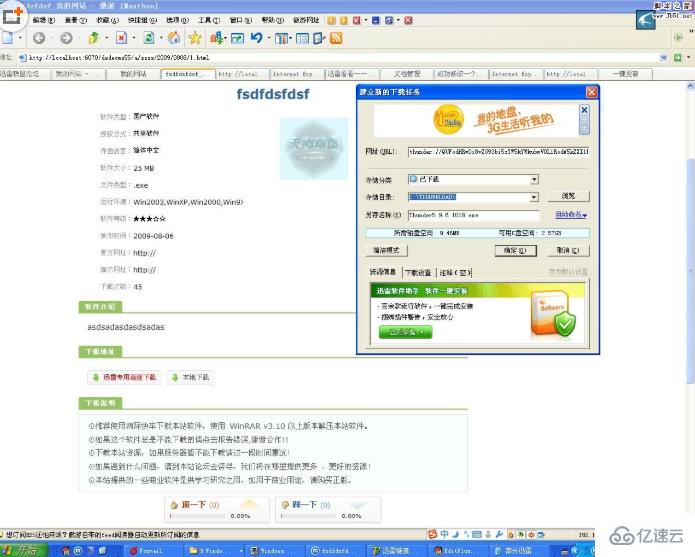
Task: Click the page-with-arrow icon before RSS
Action: pyautogui.click(x=319, y=39)
